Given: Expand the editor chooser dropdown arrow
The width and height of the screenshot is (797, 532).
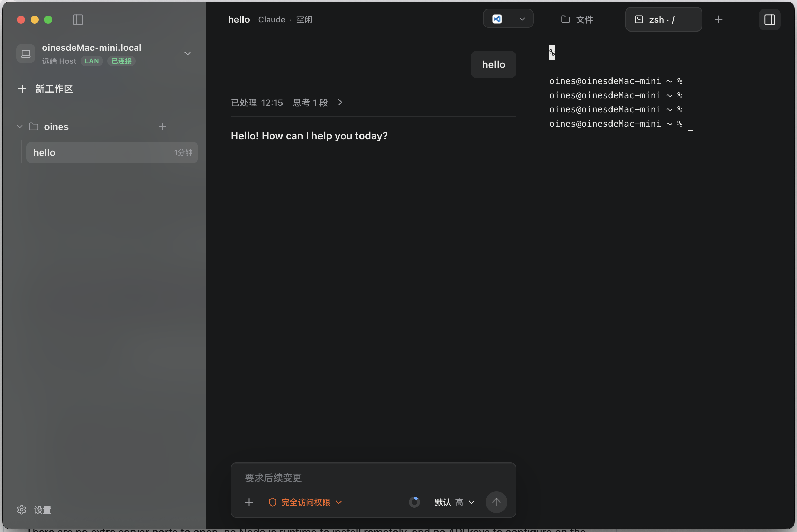Looking at the screenshot, I should [522, 19].
